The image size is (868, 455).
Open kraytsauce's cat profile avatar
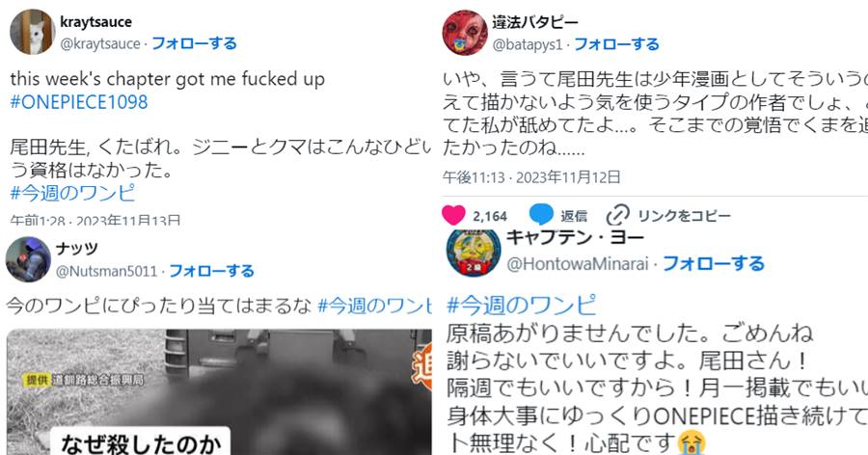coord(32,32)
